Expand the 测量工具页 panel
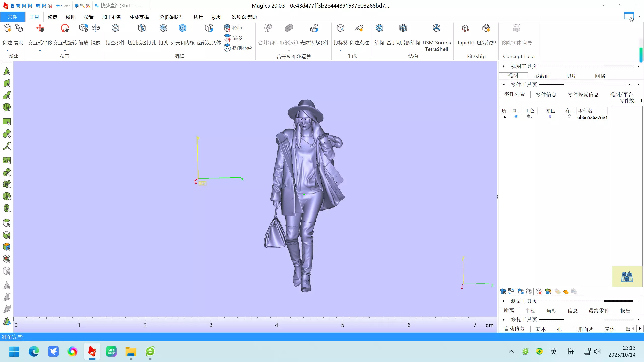The image size is (644, 362). pos(504,301)
